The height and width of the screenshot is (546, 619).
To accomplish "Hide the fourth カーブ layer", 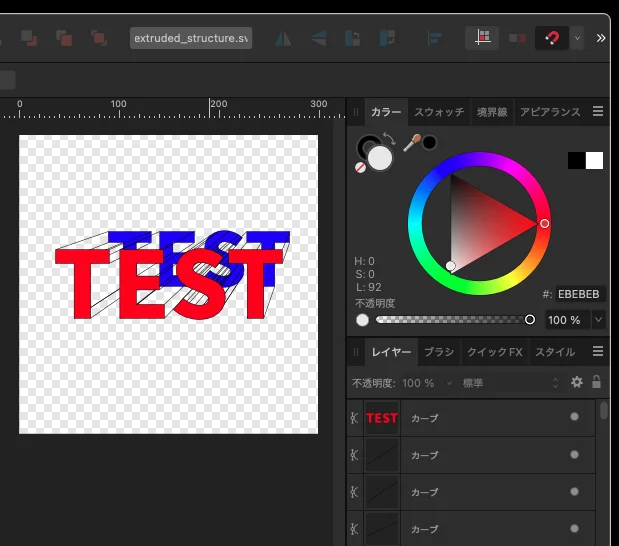I will click(574, 529).
